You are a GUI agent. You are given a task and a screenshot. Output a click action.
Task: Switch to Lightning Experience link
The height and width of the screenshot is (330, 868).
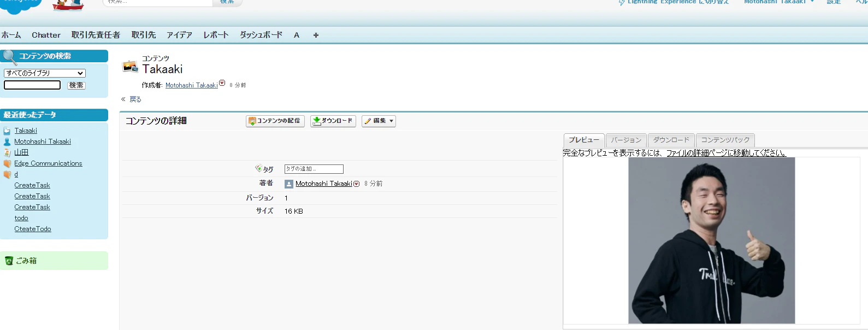[678, 2]
